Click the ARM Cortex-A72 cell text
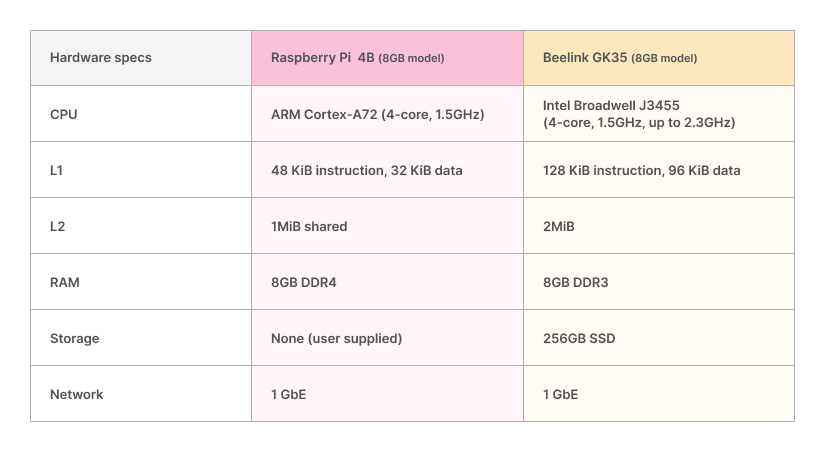 [377, 114]
